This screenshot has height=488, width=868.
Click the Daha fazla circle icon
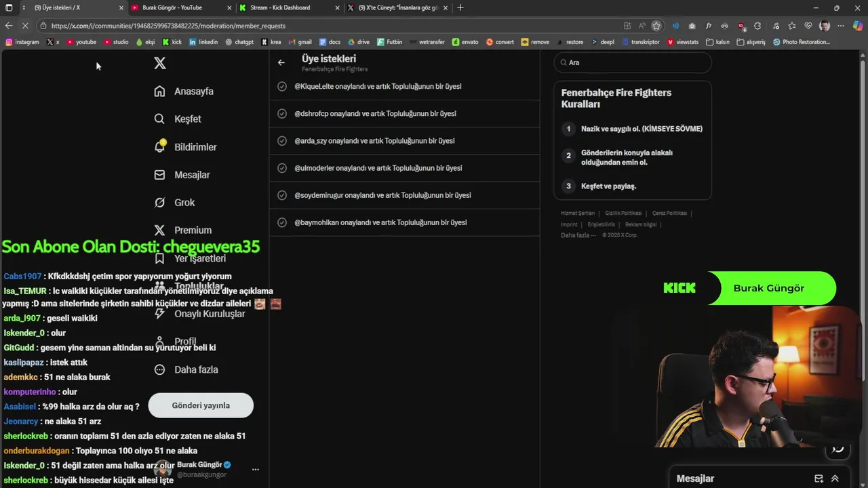(159, 370)
